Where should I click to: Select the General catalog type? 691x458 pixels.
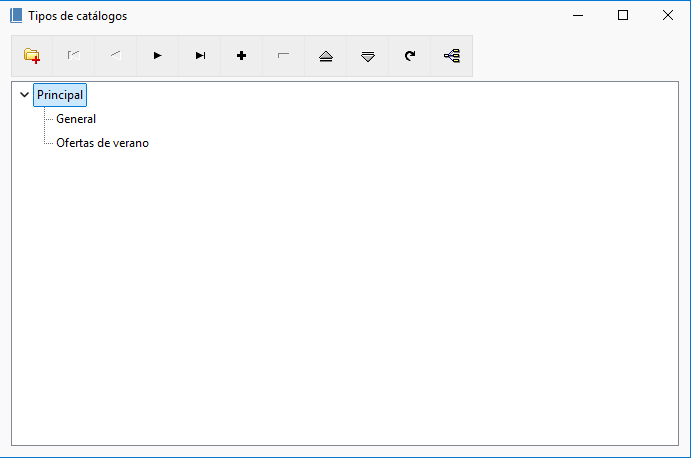pyautogui.click(x=76, y=119)
